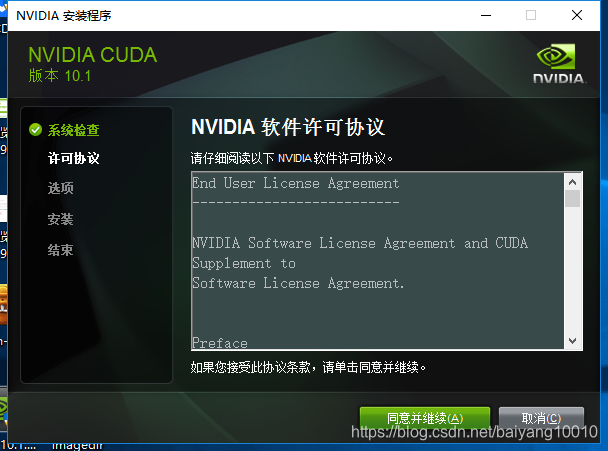Select the 许可协议 step in sidebar

pos(73,158)
